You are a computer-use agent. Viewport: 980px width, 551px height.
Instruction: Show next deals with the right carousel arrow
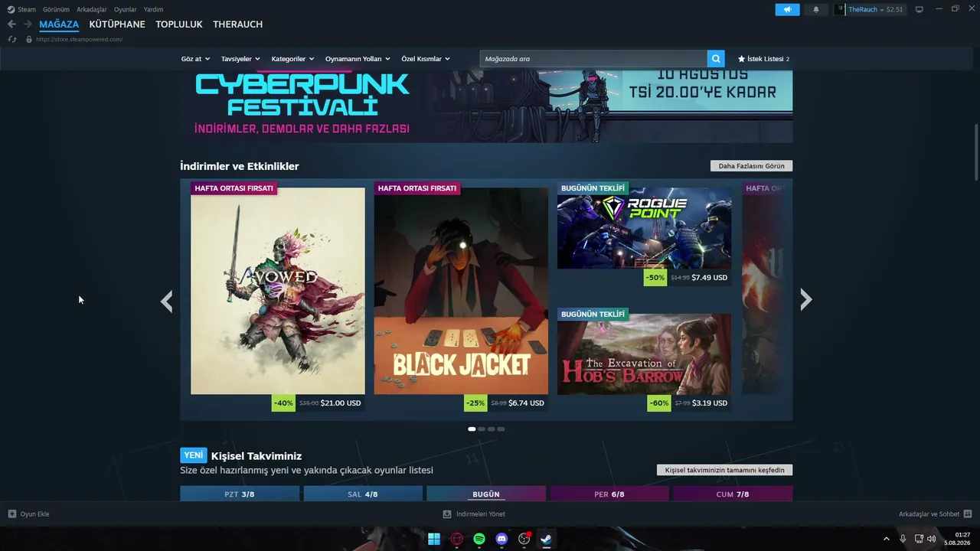(x=805, y=299)
